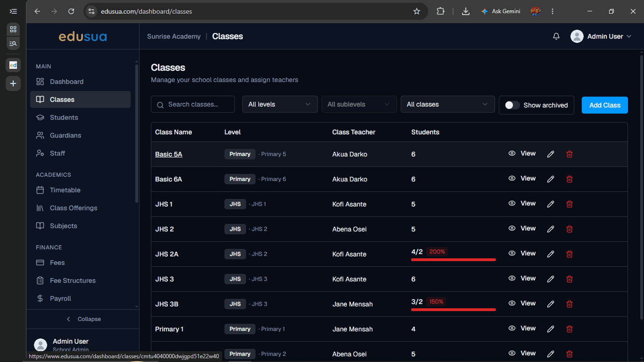Open Class Offerings in sidebar
Screen dimensions: 644x362
click(x=80, y=208)
